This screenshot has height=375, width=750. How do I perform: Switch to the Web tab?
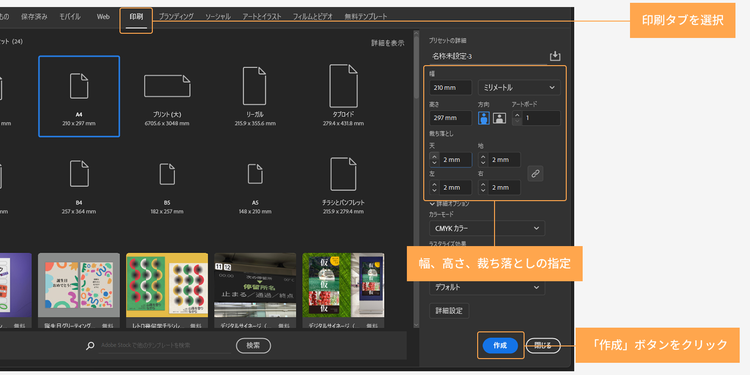point(103,17)
